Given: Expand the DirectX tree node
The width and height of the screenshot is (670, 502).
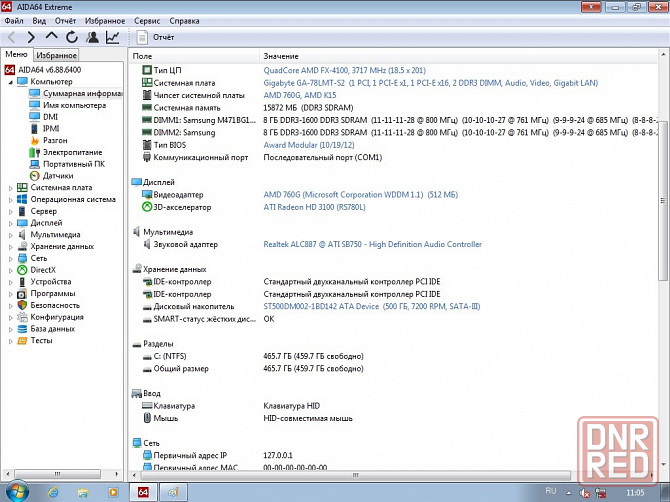Looking at the screenshot, I should [x=11, y=270].
